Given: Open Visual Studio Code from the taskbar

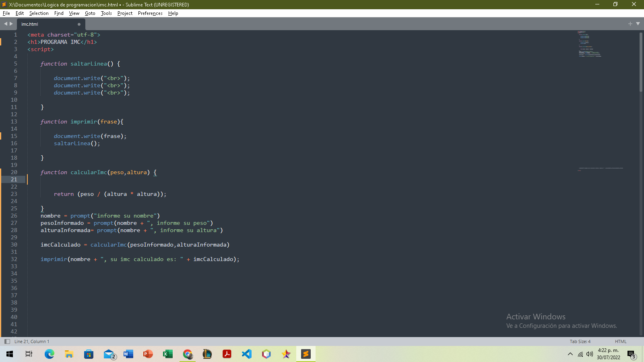Looking at the screenshot, I should point(246,354).
